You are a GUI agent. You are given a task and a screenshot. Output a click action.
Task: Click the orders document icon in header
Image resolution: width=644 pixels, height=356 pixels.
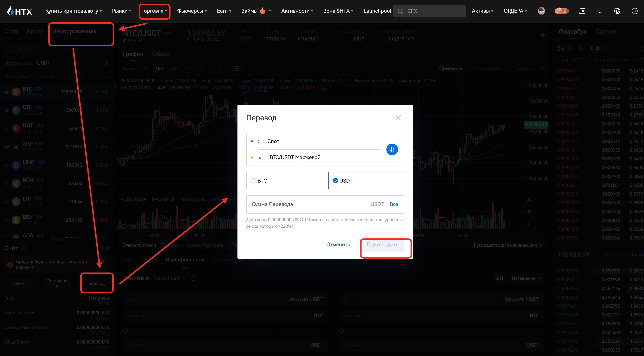pyautogui.click(x=582, y=11)
